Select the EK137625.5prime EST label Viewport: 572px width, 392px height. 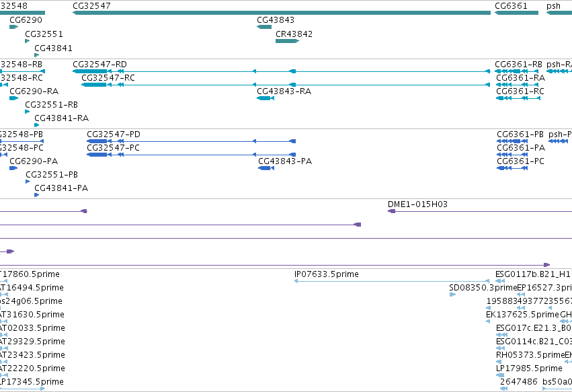[522, 315]
